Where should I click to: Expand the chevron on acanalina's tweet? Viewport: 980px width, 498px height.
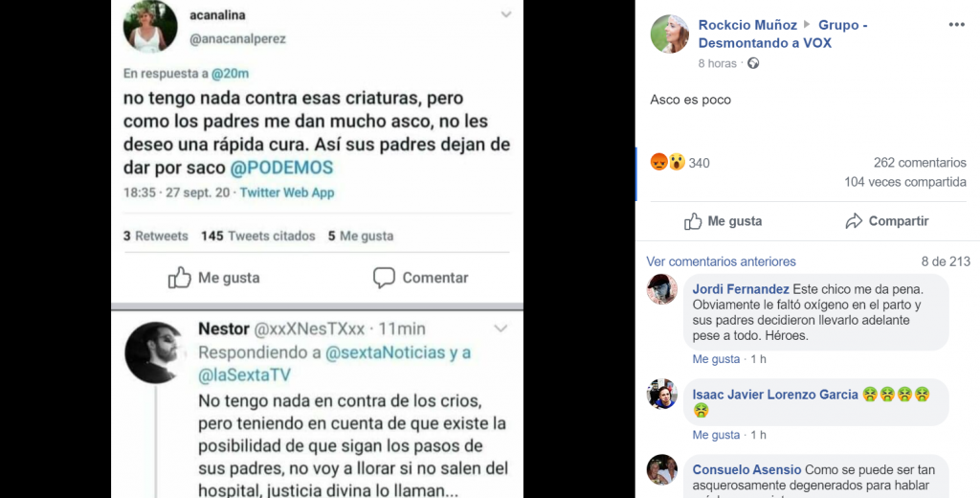click(x=505, y=14)
